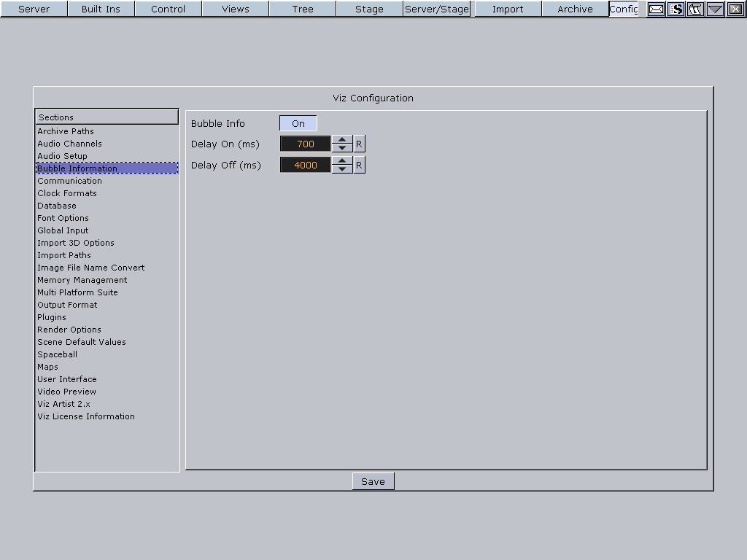This screenshot has width=747, height=560.
Task: Select the Audio Setup section
Action: tap(62, 156)
